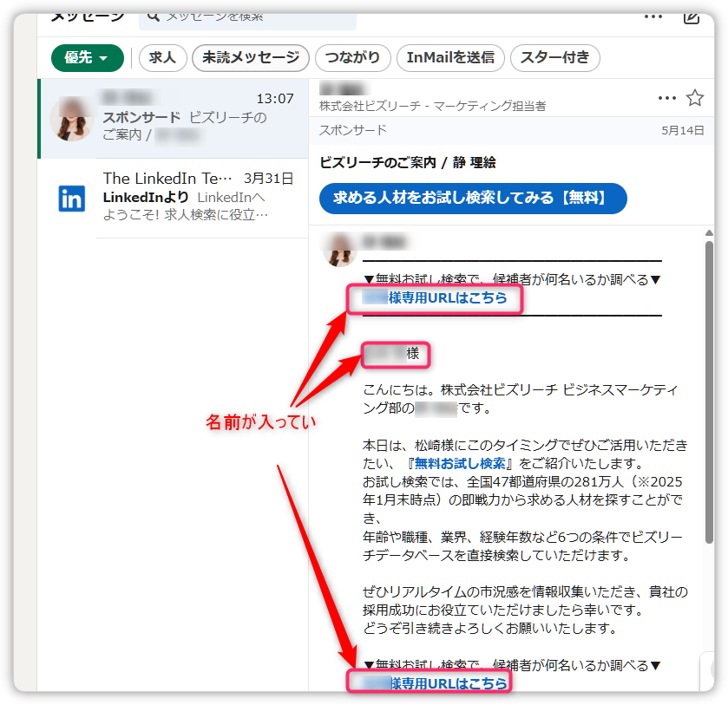728x705 pixels.
Task: Click the 13:07 timestamp in conversation list
Action: click(275, 99)
